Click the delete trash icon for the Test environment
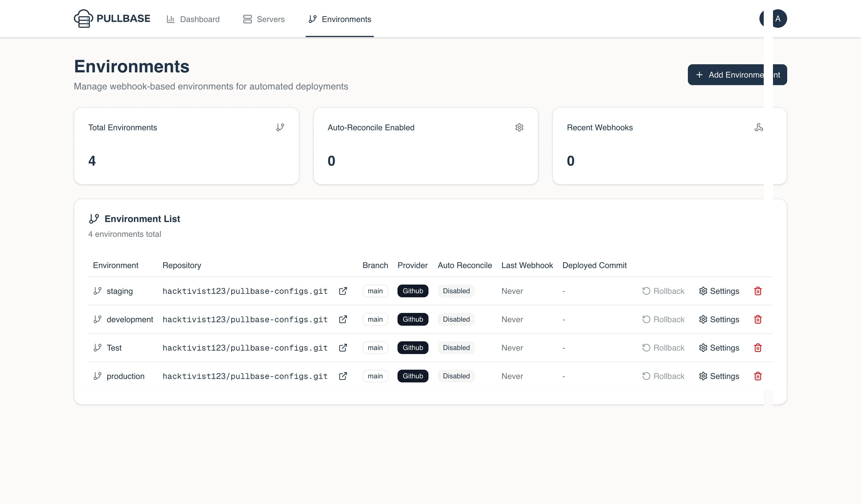861x504 pixels. click(x=758, y=347)
